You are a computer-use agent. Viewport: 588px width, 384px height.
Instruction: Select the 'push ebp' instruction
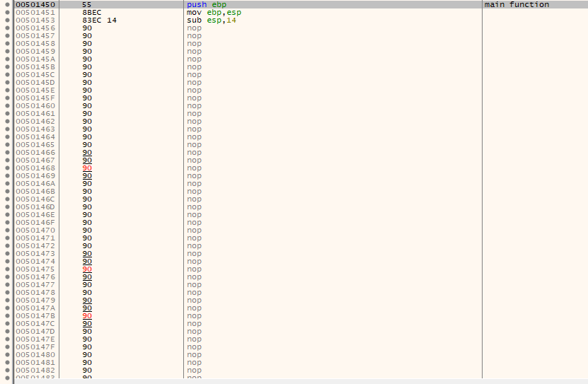pyautogui.click(x=207, y=4)
